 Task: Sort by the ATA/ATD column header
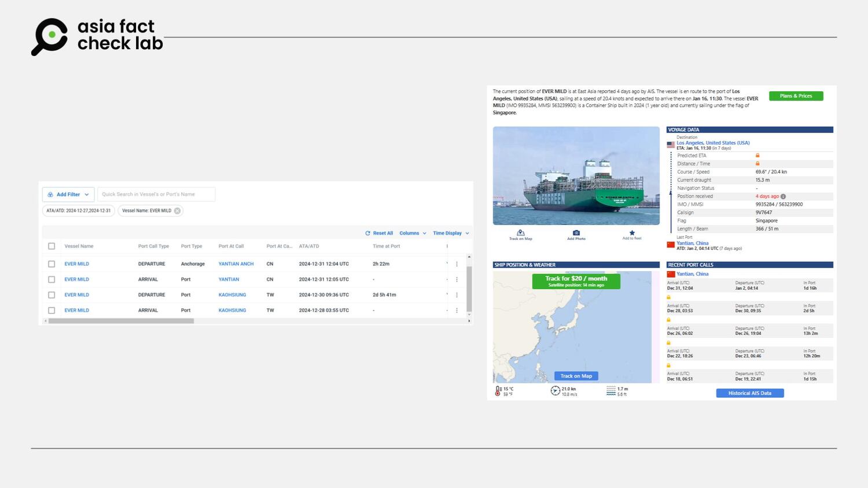[x=309, y=246]
